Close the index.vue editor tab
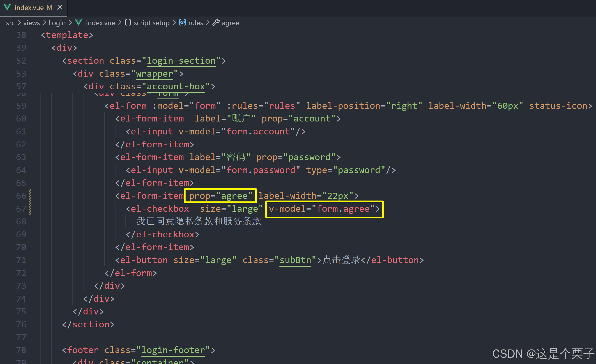The height and width of the screenshot is (364, 596). 60,8
